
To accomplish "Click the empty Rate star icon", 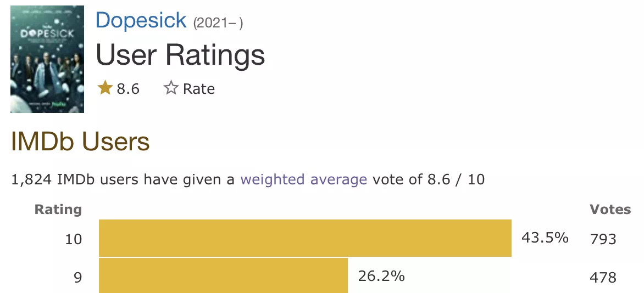I will pyautogui.click(x=171, y=88).
